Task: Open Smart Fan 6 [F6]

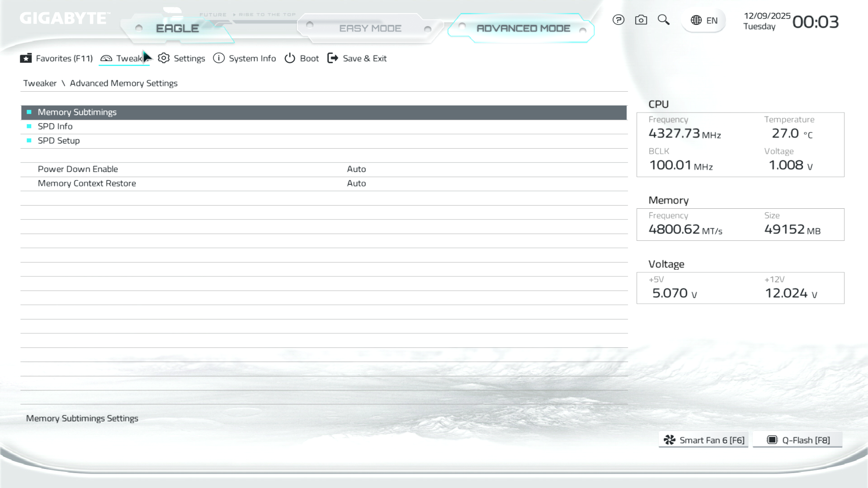Action: click(703, 440)
